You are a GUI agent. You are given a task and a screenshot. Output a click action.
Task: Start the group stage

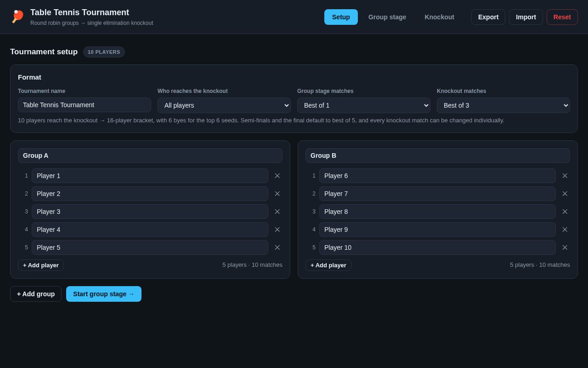[104, 294]
